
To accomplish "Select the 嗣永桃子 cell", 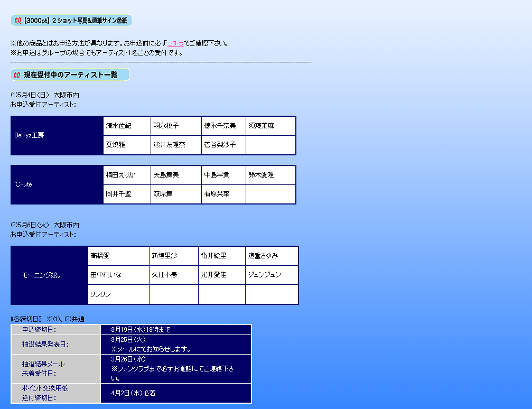I will [x=176, y=126].
